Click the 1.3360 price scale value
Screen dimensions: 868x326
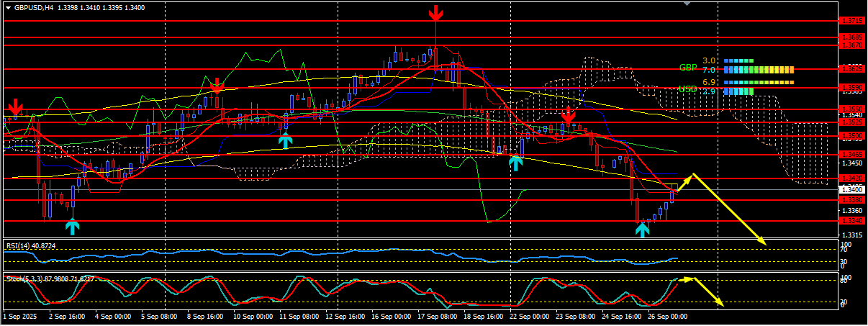coord(852,211)
